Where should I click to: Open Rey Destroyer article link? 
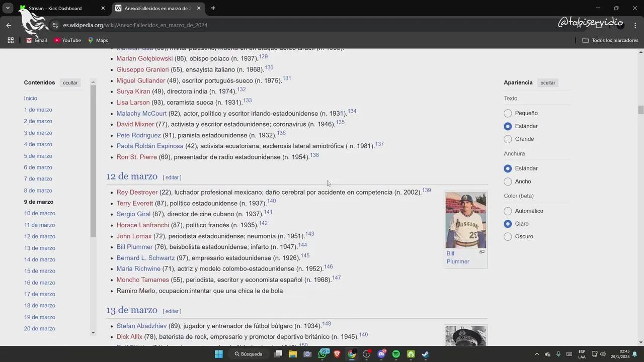[x=137, y=192]
